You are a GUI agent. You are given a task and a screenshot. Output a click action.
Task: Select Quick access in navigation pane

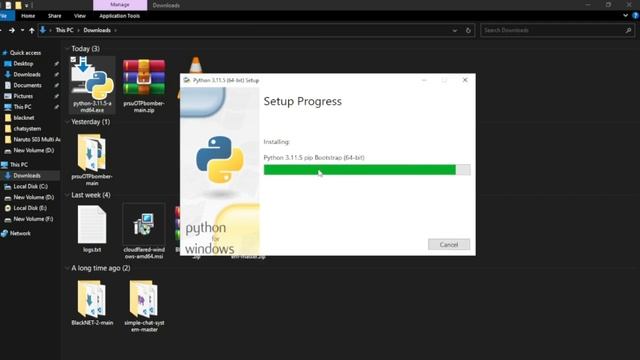[x=25, y=53]
